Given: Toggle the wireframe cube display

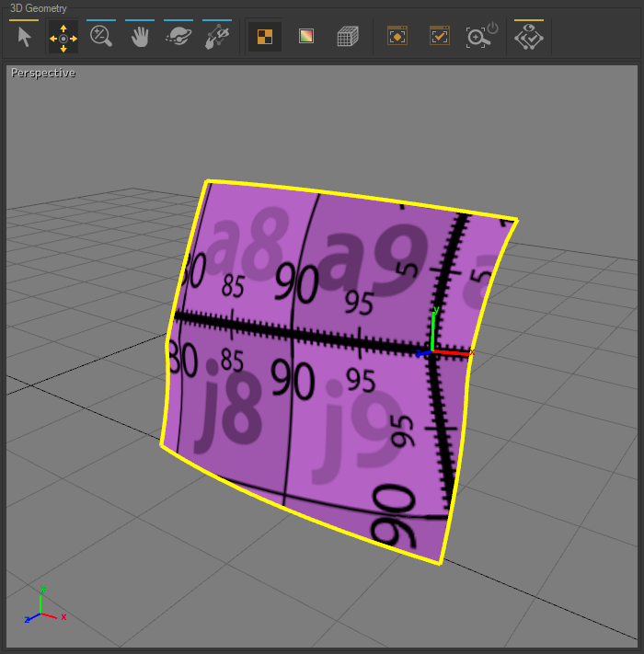Looking at the screenshot, I should coord(348,36).
